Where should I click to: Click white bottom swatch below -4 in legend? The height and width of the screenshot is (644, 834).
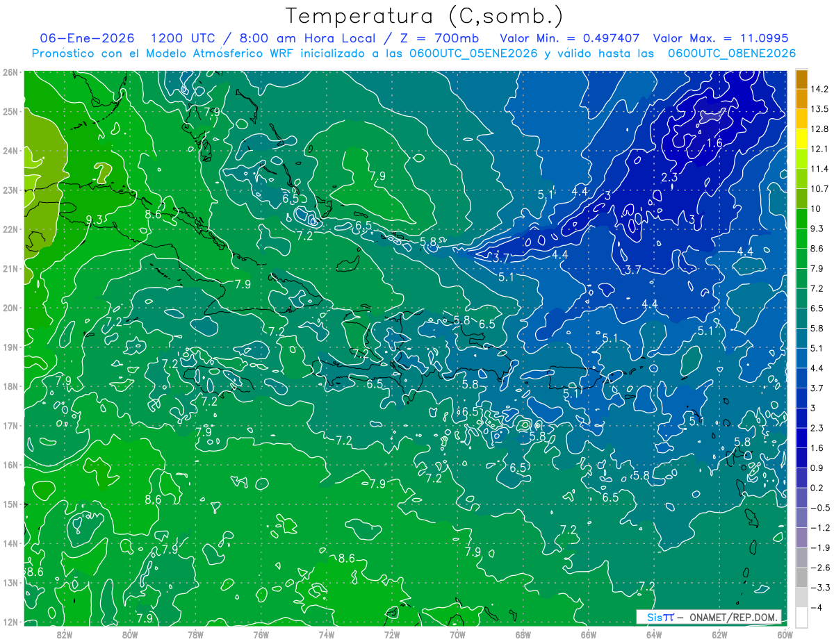pos(801,618)
